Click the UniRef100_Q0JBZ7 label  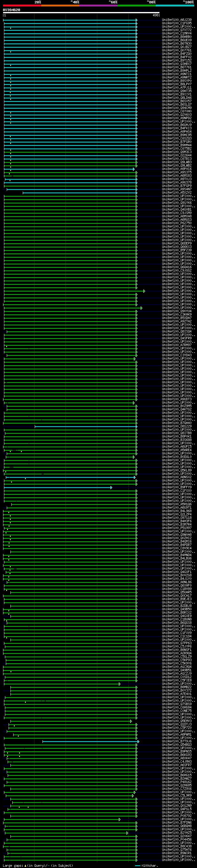click(177, 47)
